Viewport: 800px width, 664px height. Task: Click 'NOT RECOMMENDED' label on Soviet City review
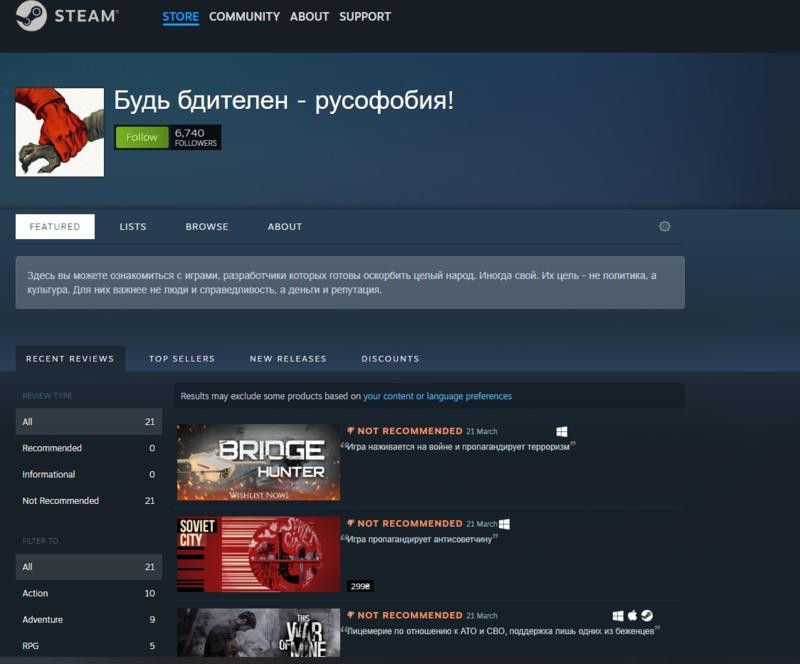pos(410,524)
